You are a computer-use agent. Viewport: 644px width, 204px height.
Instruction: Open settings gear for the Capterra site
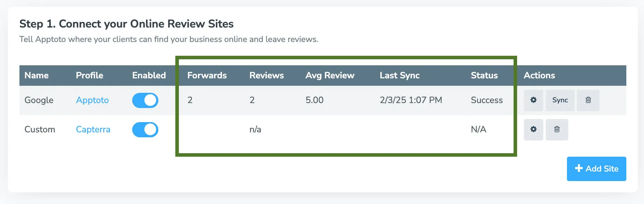coord(533,130)
